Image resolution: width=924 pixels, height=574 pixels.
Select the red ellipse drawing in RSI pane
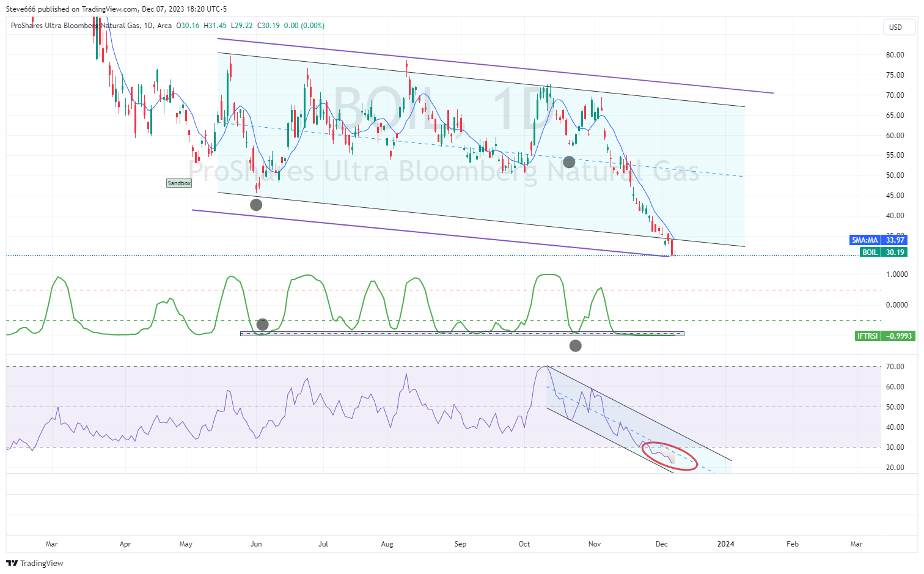tap(670, 456)
